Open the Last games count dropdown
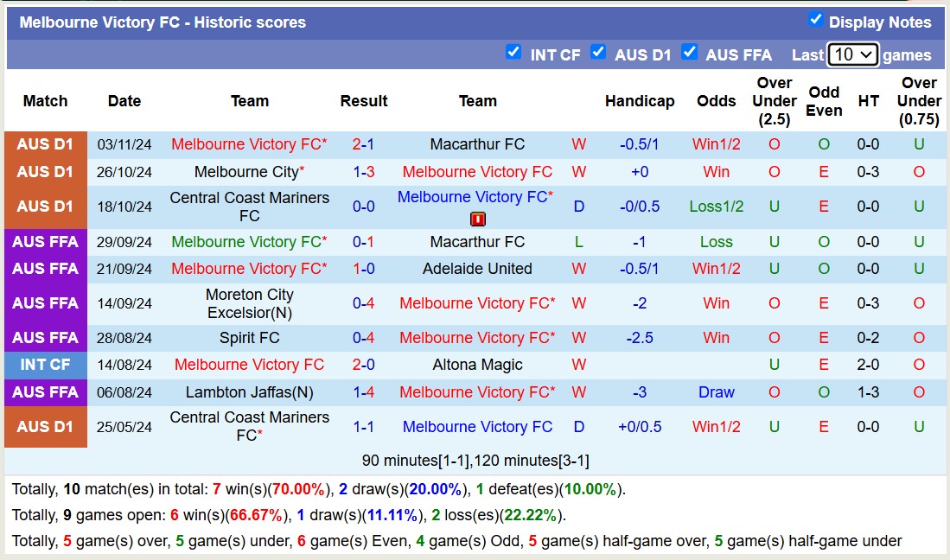950x560 pixels. point(852,54)
